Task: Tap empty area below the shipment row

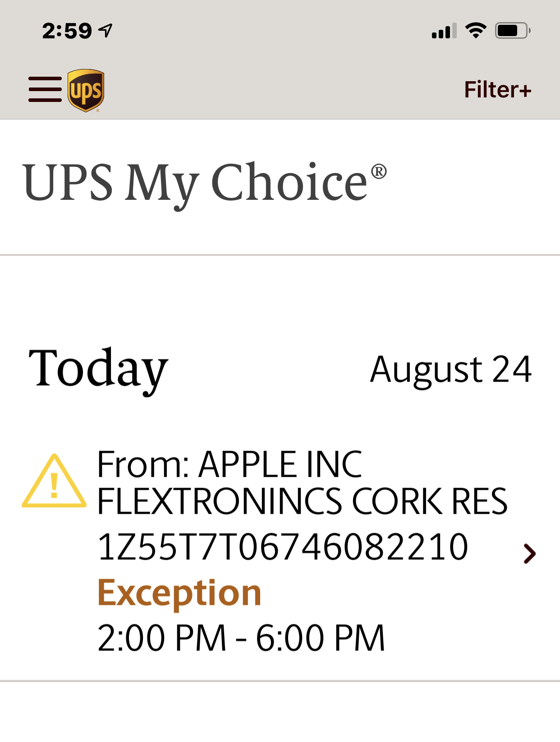Action: tap(280, 713)
